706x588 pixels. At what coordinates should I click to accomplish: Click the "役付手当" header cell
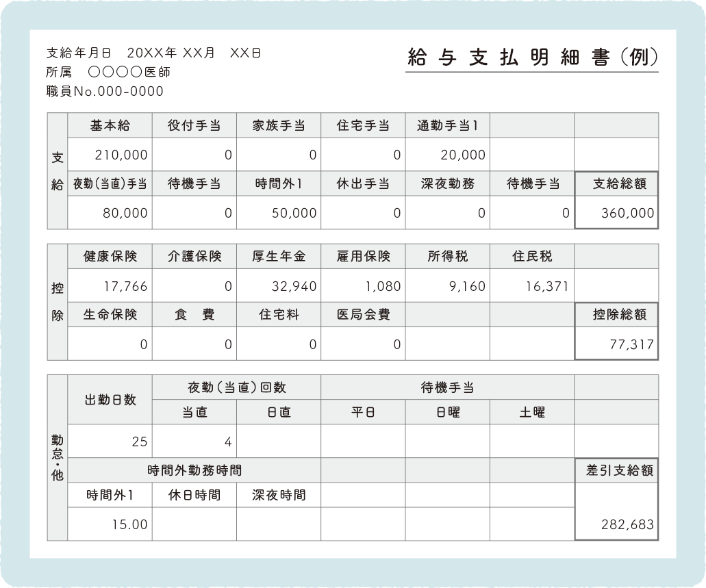coord(194,126)
